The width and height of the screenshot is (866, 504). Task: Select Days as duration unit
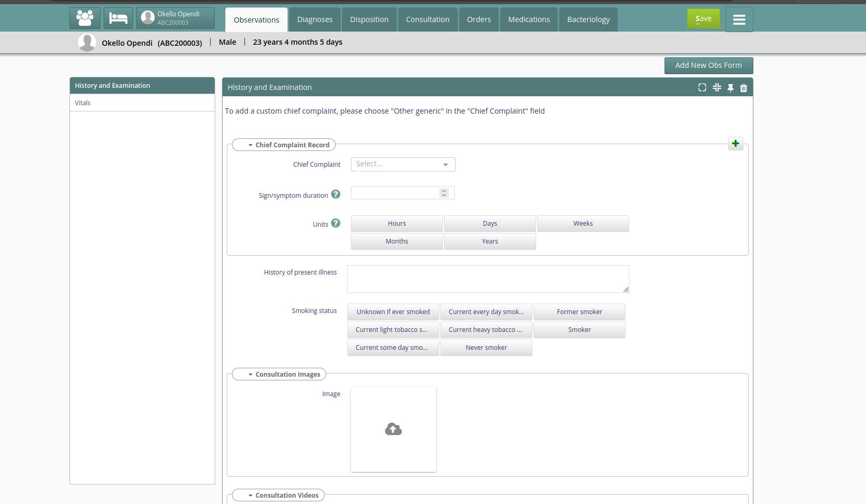point(489,224)
